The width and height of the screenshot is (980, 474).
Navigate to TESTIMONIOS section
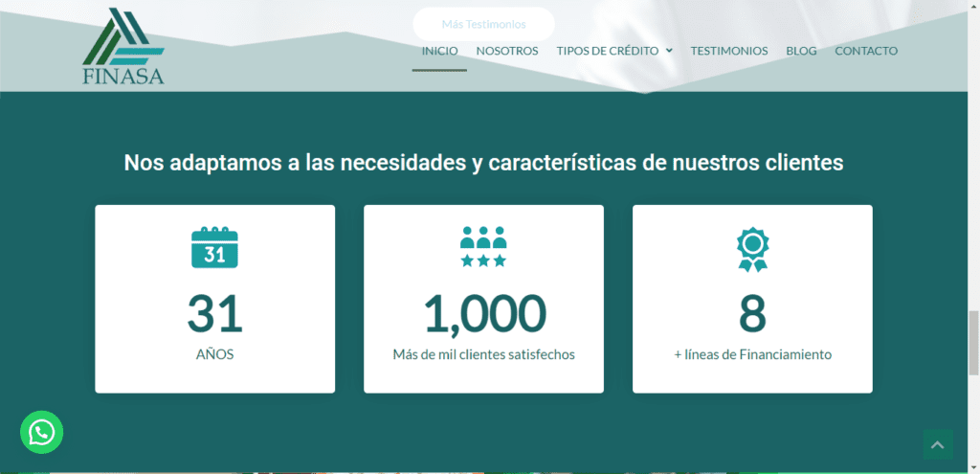coord(728,52)
